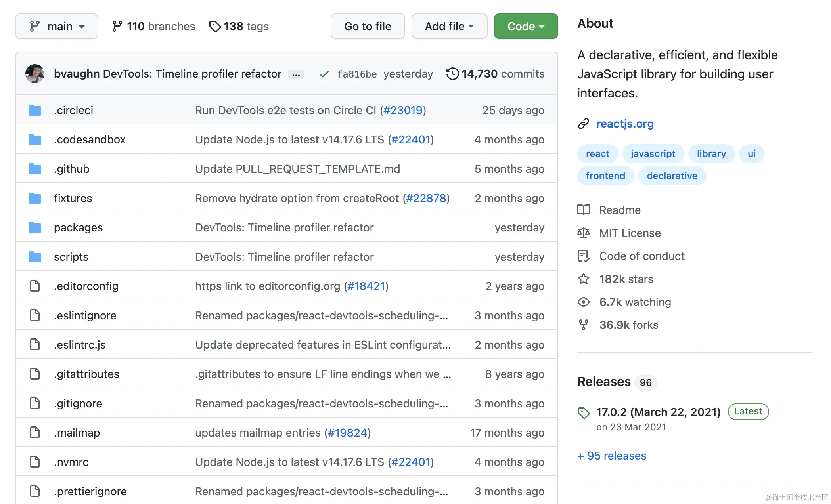Open the Releases heading link

tap(604, 382)
